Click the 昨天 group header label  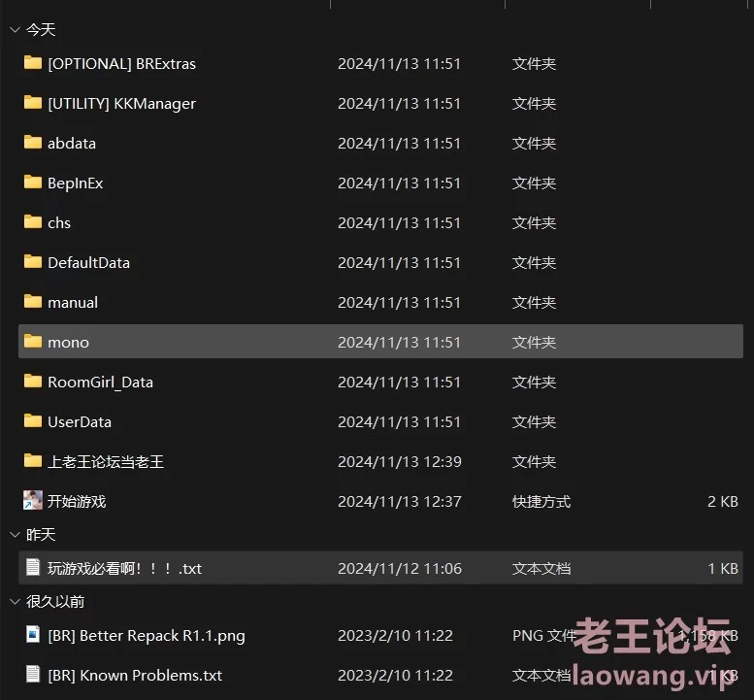click(41, 535)
